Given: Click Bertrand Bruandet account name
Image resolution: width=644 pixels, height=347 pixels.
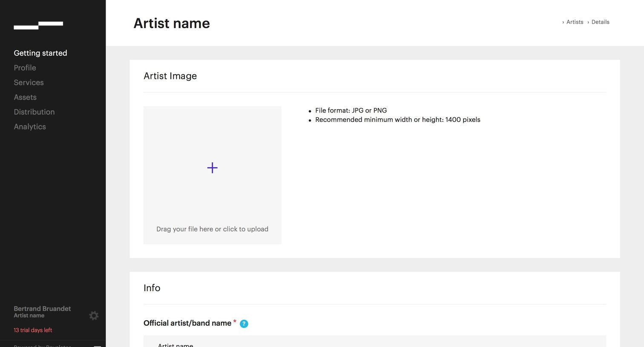Looking at the screenshot, I should coord(42,309).
